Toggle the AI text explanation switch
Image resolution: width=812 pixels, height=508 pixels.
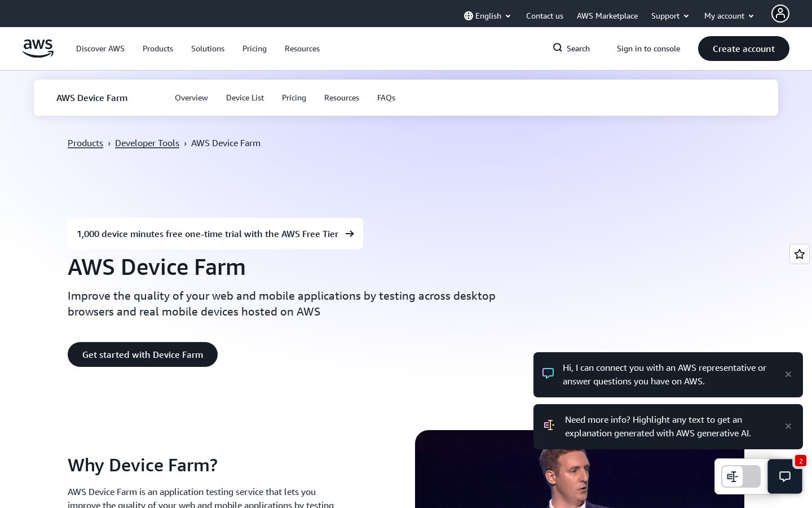741,476
